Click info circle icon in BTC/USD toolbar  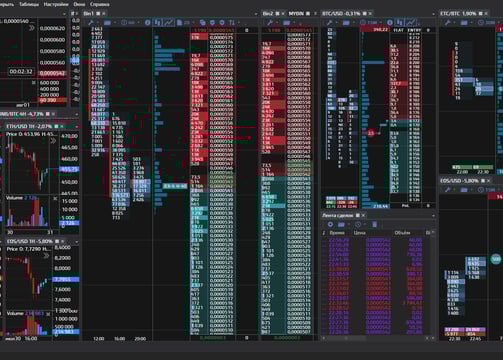coord(390,22)
